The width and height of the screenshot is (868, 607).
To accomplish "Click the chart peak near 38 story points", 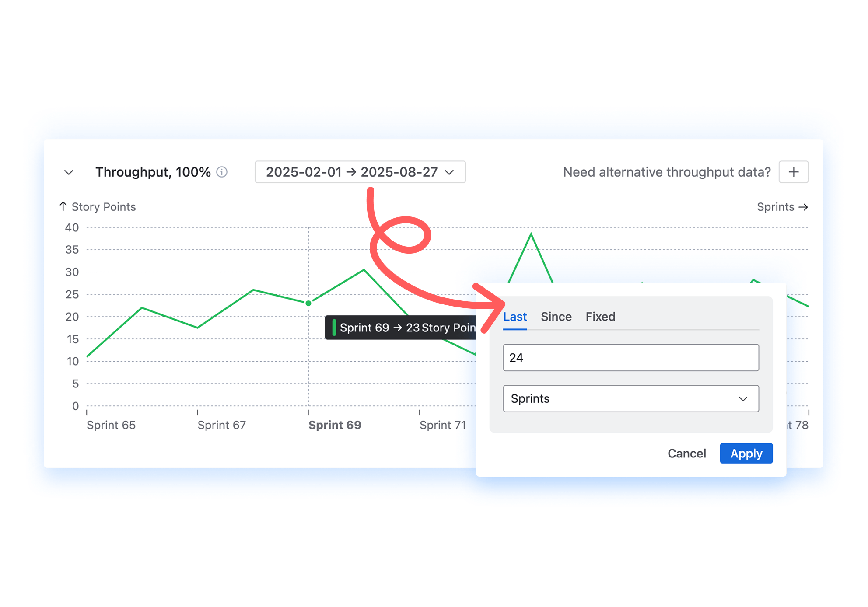I will pyautogui.click(x=531, y=235).
